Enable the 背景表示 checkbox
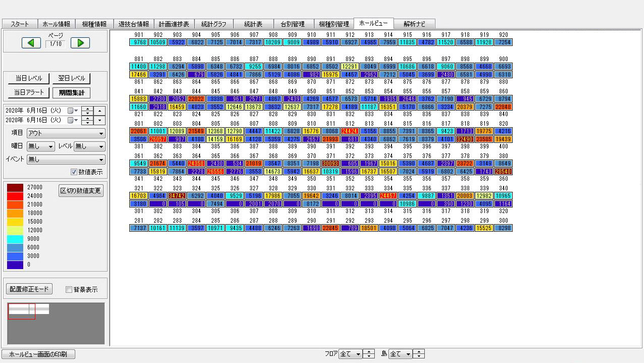This screenshot has height=363, width=644. [69, 290]
